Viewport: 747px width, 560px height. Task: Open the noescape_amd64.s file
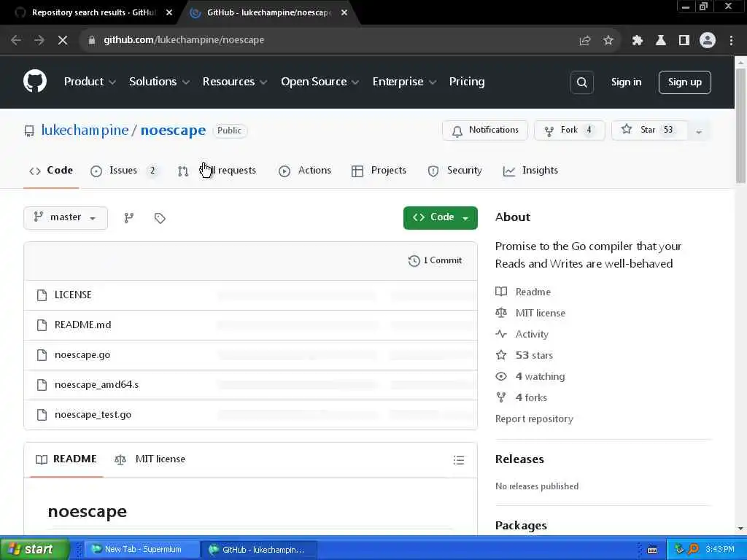click(x=97, y=385)
